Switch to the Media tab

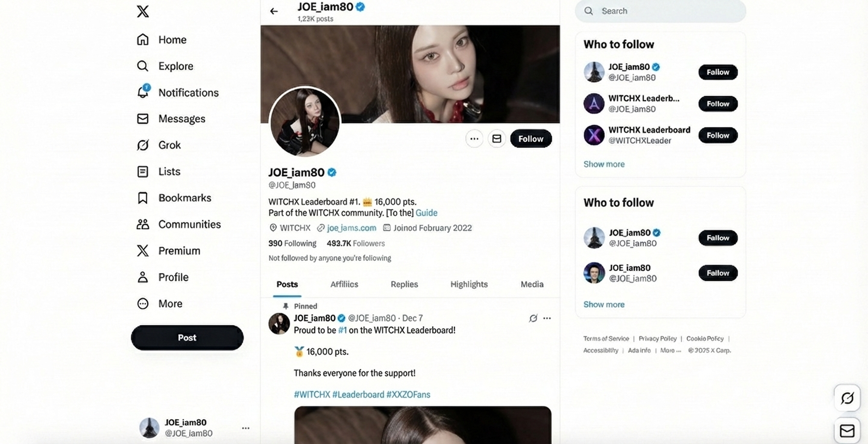[532, 284]
